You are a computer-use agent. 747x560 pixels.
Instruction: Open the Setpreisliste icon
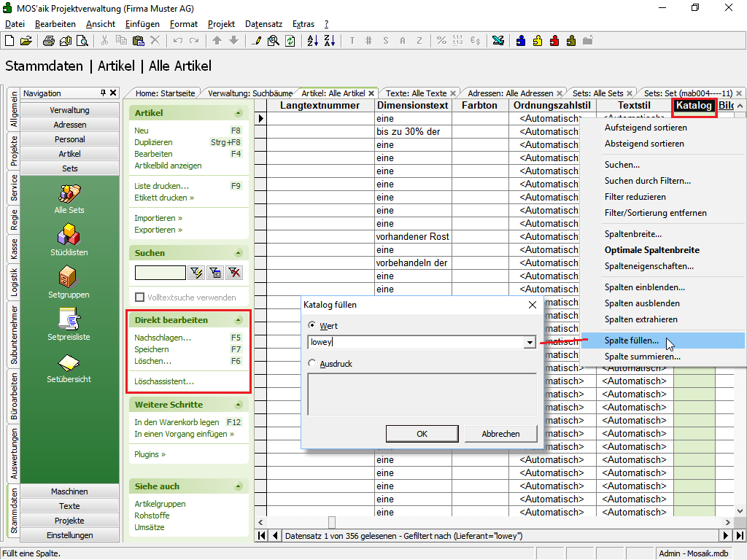(69, 320)
